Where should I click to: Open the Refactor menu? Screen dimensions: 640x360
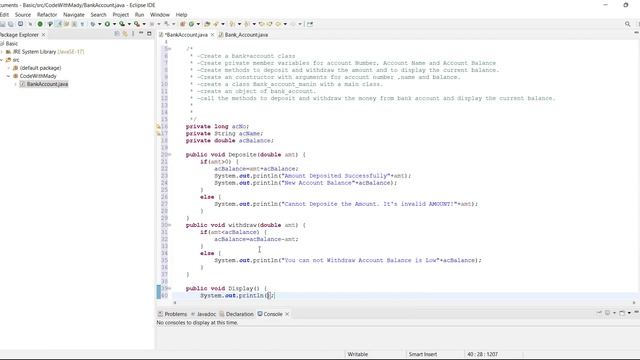(x=47, y=14)
